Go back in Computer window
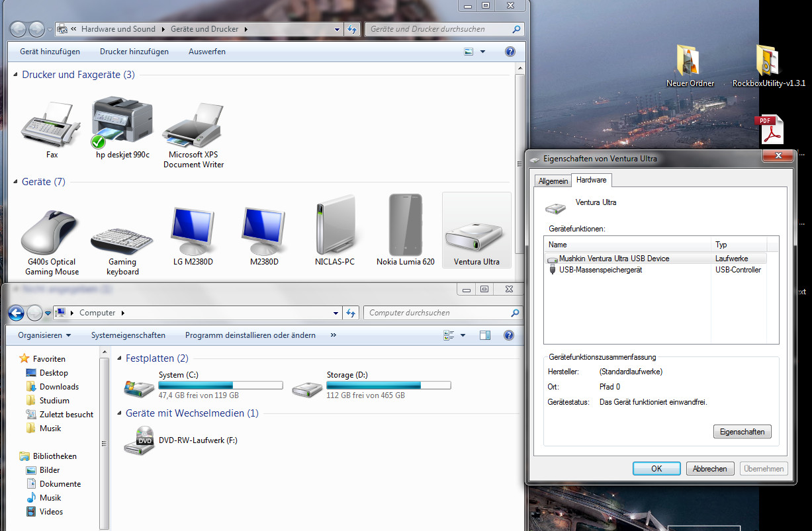812x531 pixels. [17, 313]
